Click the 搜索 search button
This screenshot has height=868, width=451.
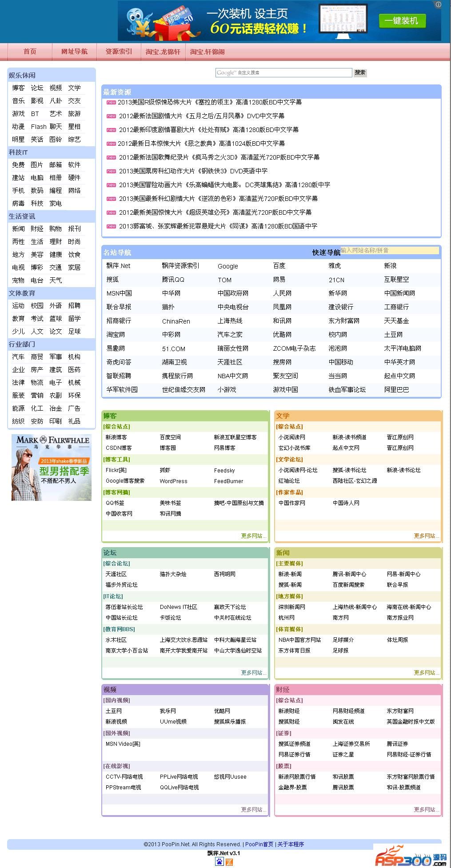tap(360, 72)
